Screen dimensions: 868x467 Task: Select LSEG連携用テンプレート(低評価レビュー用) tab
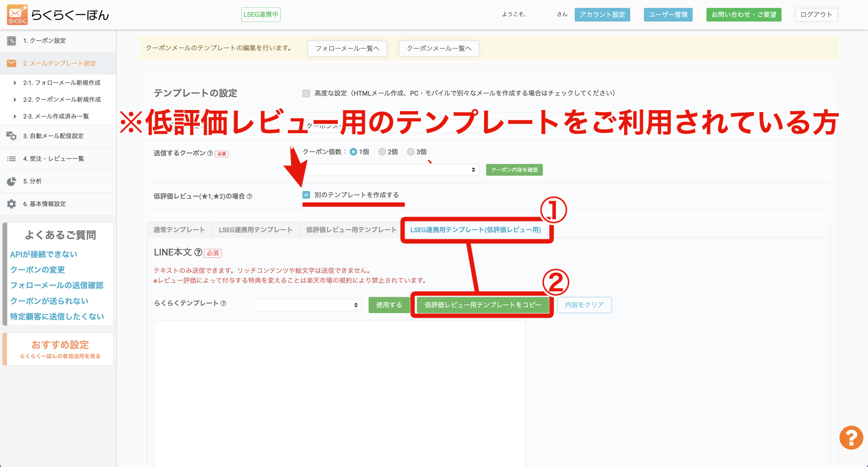475,230
